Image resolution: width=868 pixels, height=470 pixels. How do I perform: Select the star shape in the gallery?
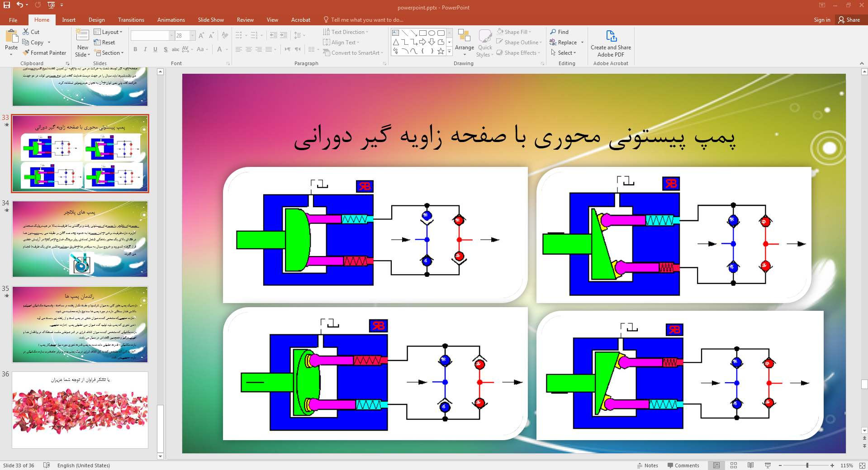click(x=441, y=51)
